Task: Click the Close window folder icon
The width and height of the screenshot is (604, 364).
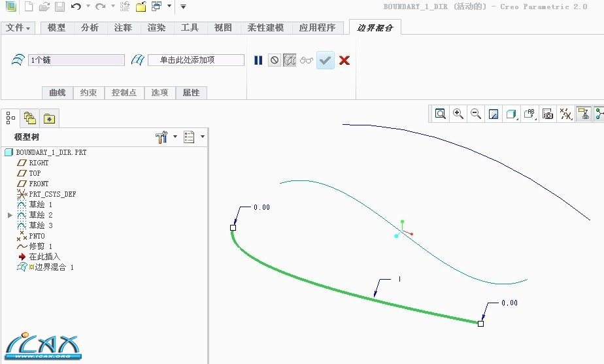Action: pyautogui.click(x=141, y=6)
